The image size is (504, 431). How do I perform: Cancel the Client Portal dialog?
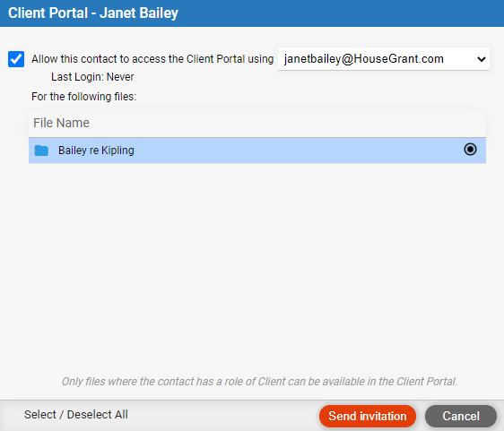click(461, 417)
